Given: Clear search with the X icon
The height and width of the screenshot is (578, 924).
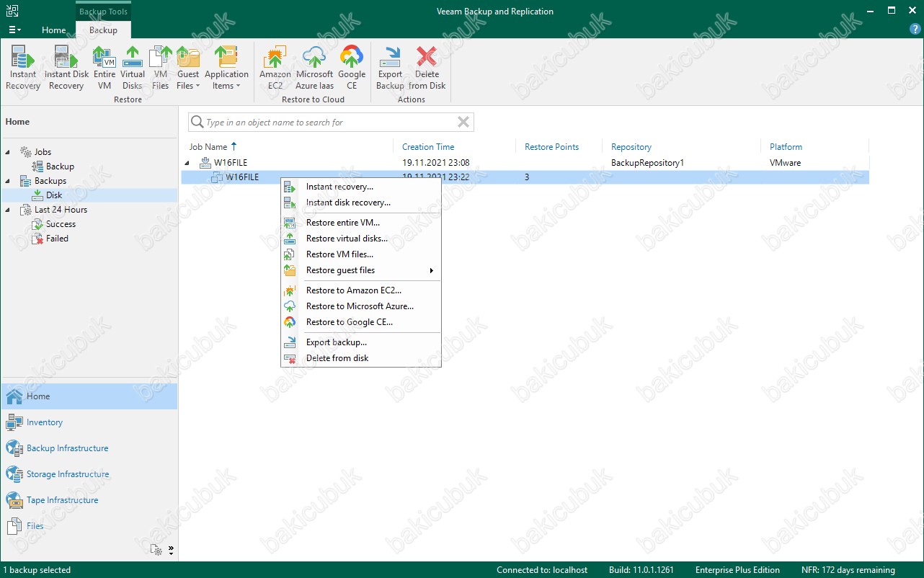Looking at the screenshot, I should click(463, 123).
